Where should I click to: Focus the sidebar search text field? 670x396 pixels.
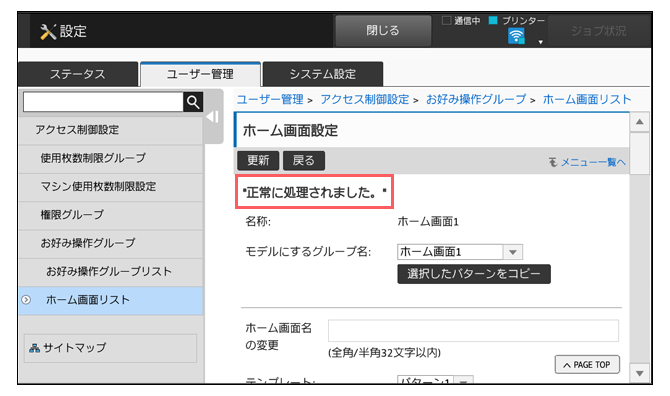pyautogui.click(x=103, y=102)
